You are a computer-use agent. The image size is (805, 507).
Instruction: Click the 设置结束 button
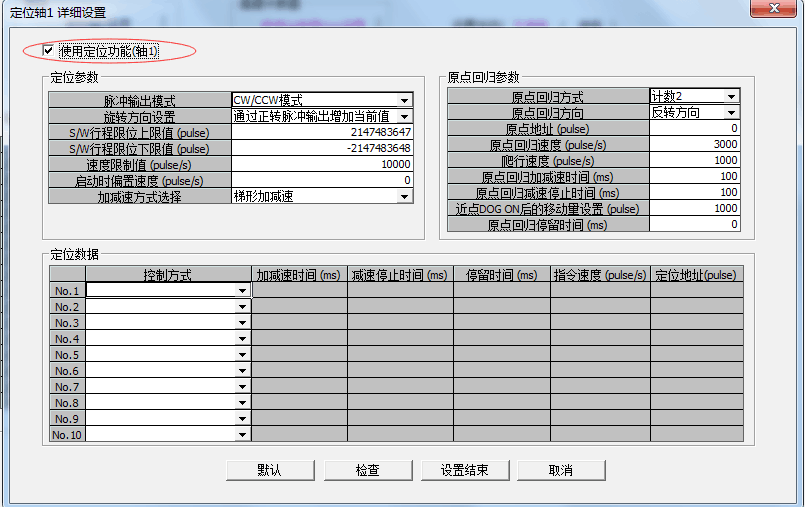click(x=464, y=470)
